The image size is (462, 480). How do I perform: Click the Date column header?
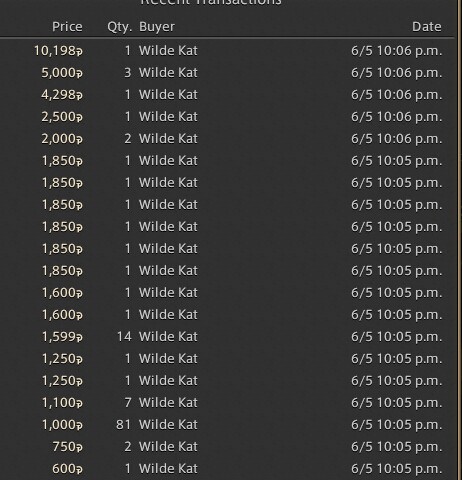(427, 27)
